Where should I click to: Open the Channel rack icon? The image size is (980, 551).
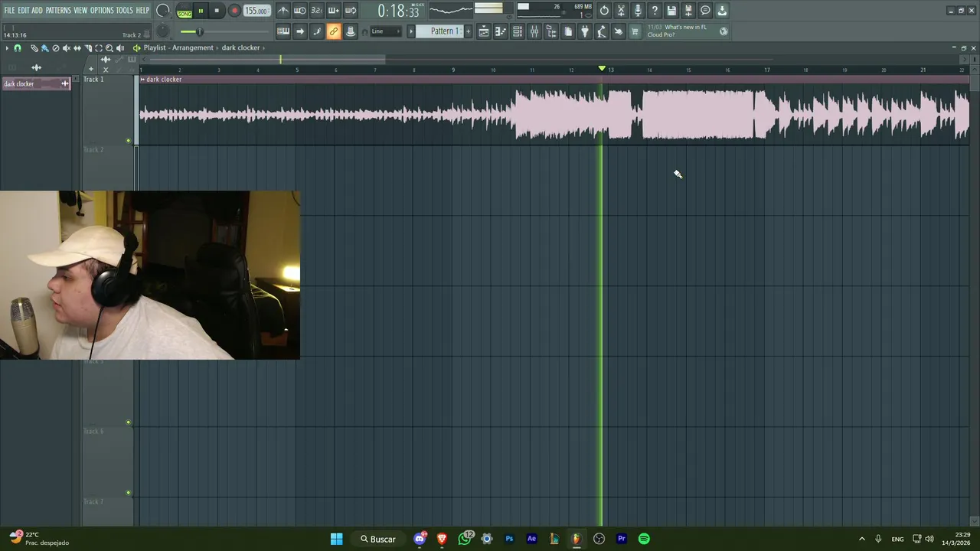click(x=518, y=31)
